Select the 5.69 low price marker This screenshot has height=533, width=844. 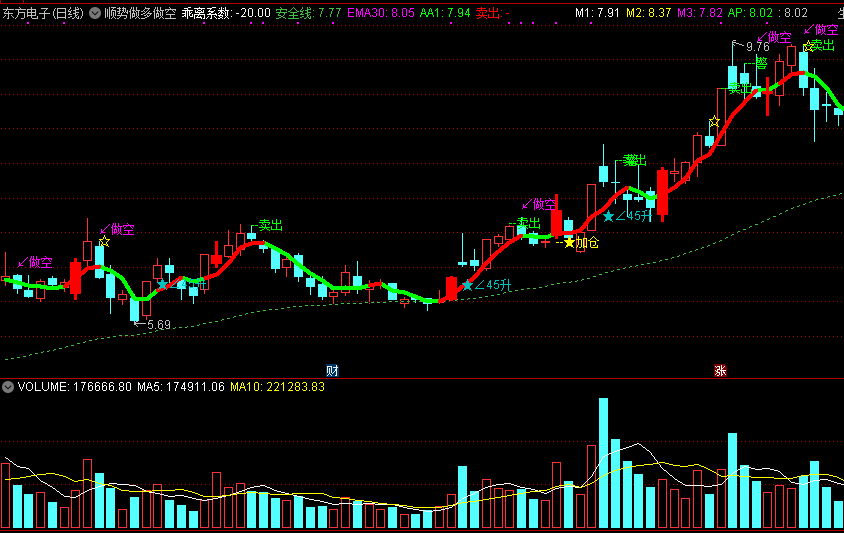coord(158,325)
